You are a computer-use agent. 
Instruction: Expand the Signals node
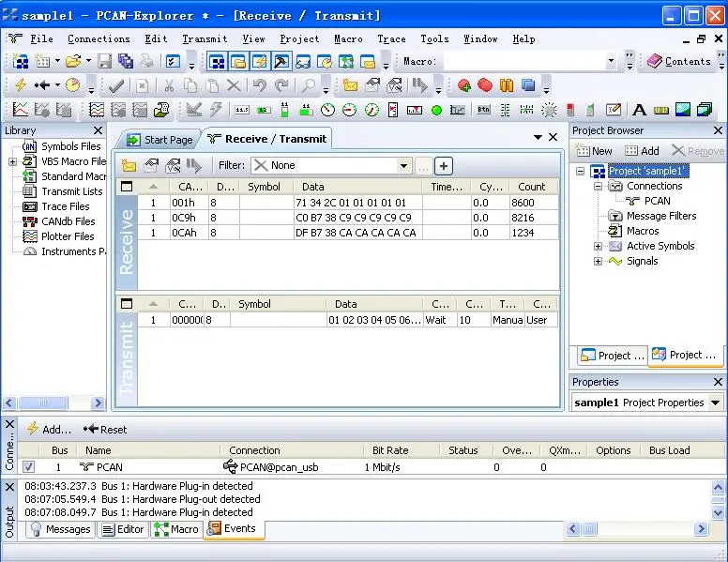[x=598, y=261]
